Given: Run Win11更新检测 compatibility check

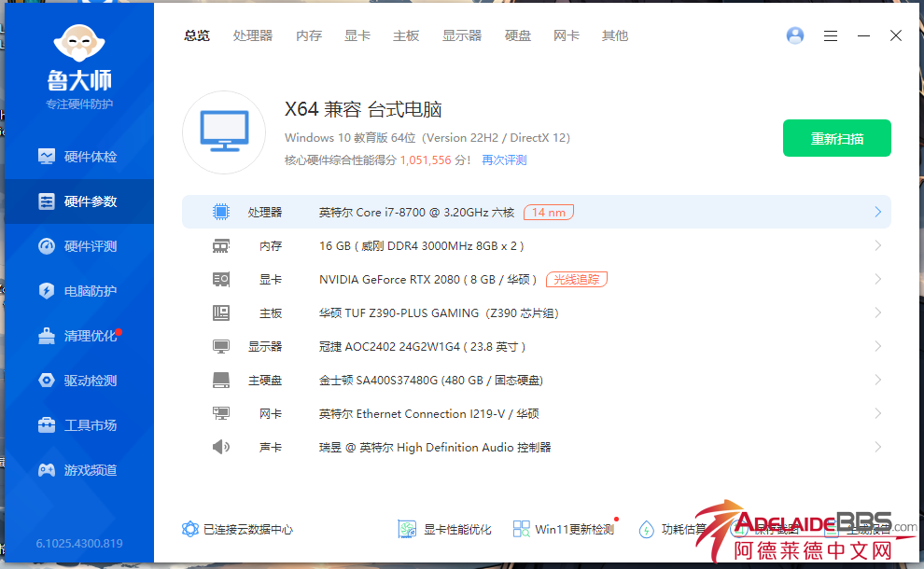Looking at the screenshot, I should (x=564, y=529).
